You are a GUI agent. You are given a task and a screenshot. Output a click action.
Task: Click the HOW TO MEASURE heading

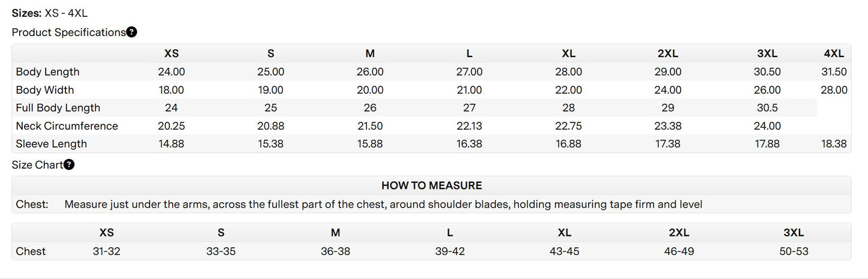pyautogui.click(x=431, y=186)
